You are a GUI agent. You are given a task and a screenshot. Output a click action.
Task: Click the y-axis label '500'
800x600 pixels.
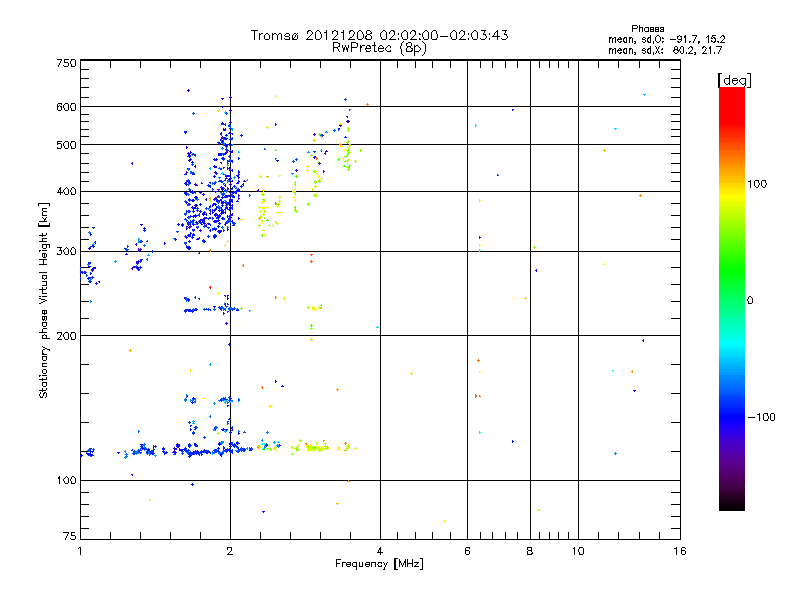tap(66, 145)
